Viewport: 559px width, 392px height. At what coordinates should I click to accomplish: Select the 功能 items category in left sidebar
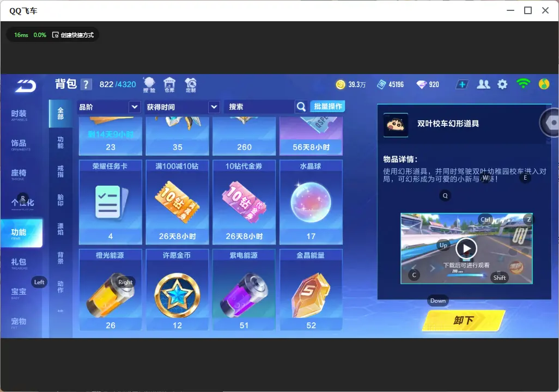point(21,233)
